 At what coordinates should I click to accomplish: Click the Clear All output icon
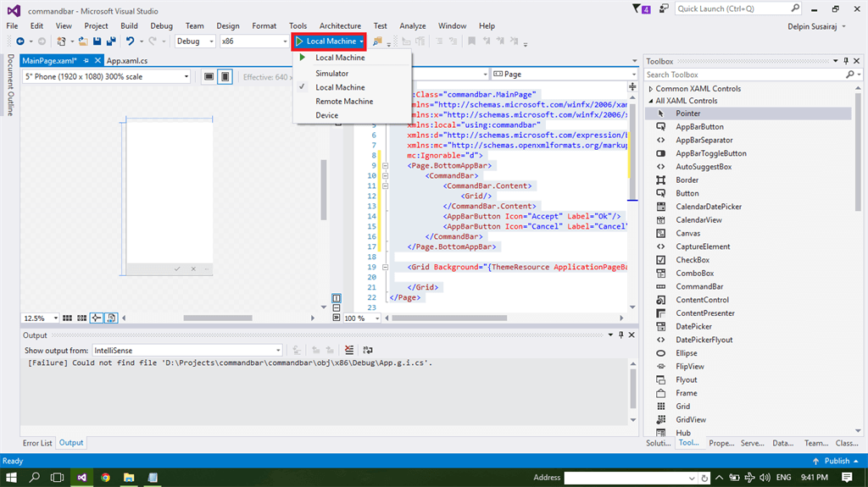(x=349, y=350)
